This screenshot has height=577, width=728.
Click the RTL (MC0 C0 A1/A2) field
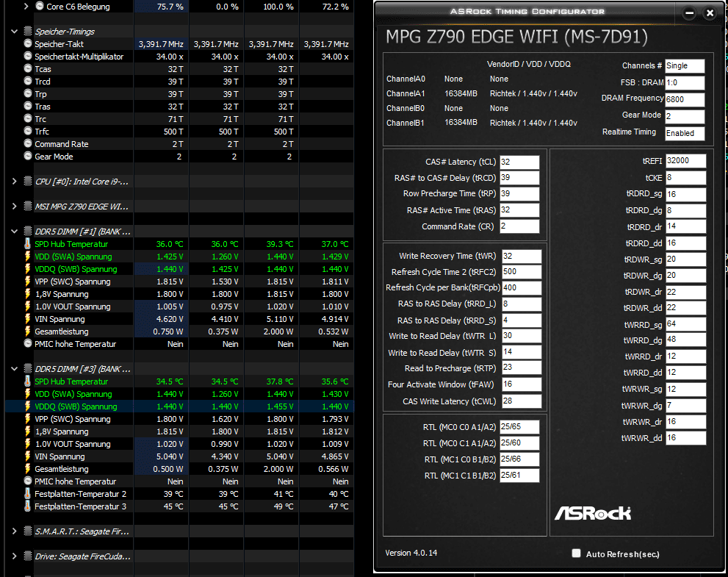tap(519, 427)
